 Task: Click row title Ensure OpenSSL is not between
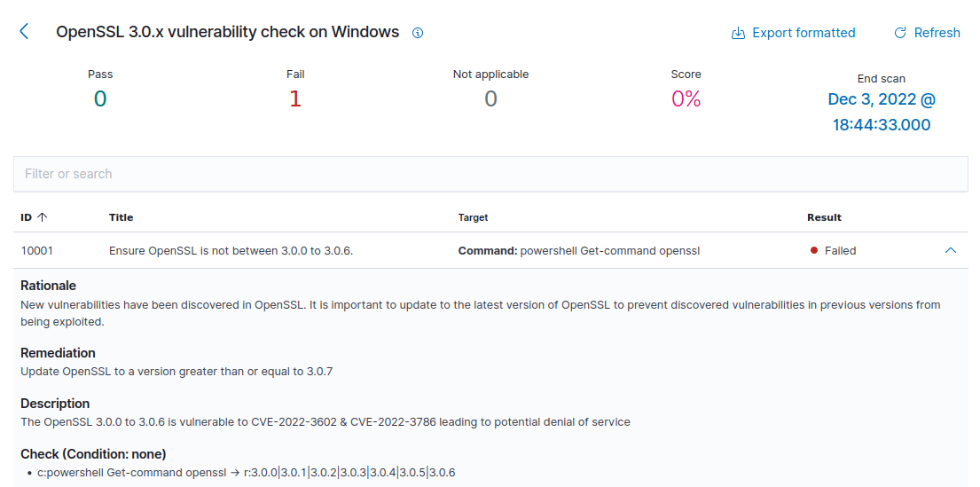231,251
